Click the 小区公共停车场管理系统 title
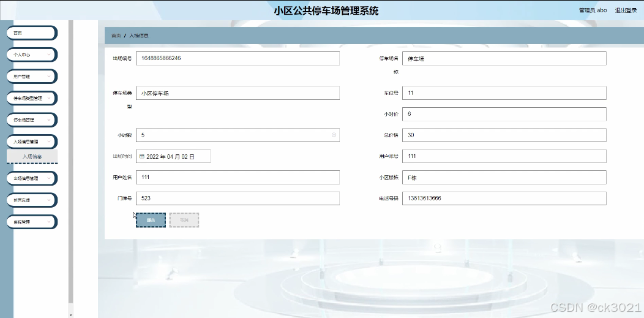Viewport: 644px width, 318px height. (326, 10)
